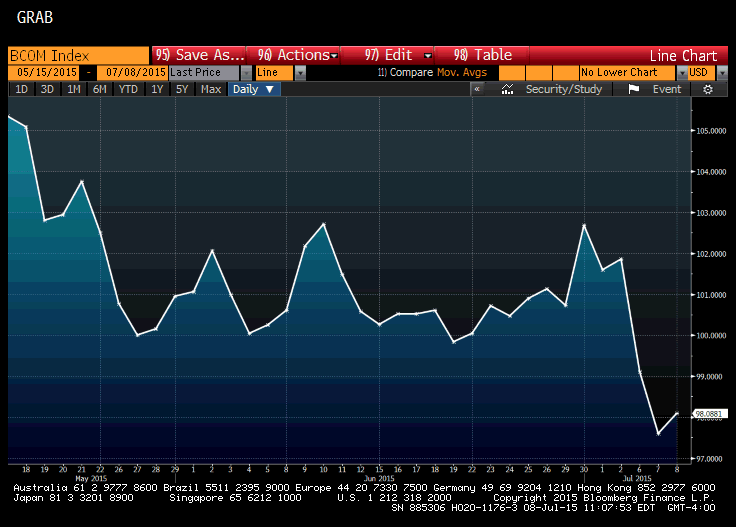This screenshot has width=736, height=527.
Task: Click the Event button label
Action: coord(667,89)
